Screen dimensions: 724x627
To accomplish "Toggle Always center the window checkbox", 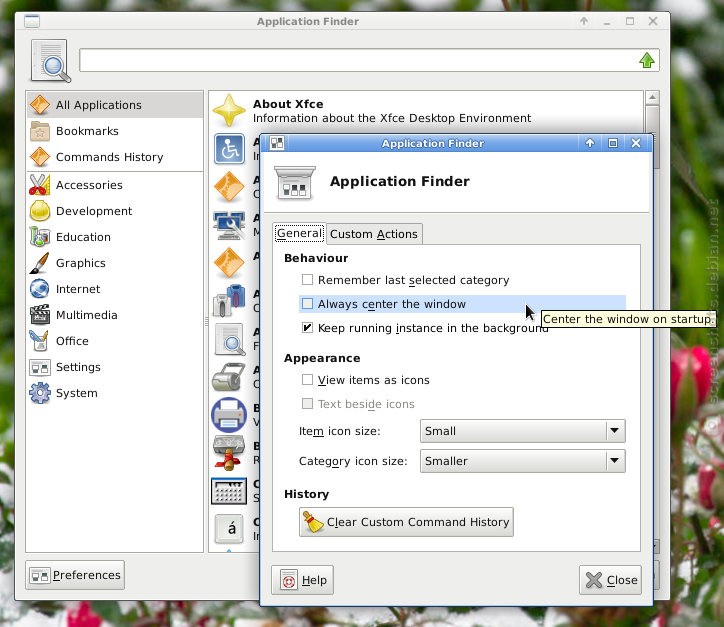I will point(307,304).
